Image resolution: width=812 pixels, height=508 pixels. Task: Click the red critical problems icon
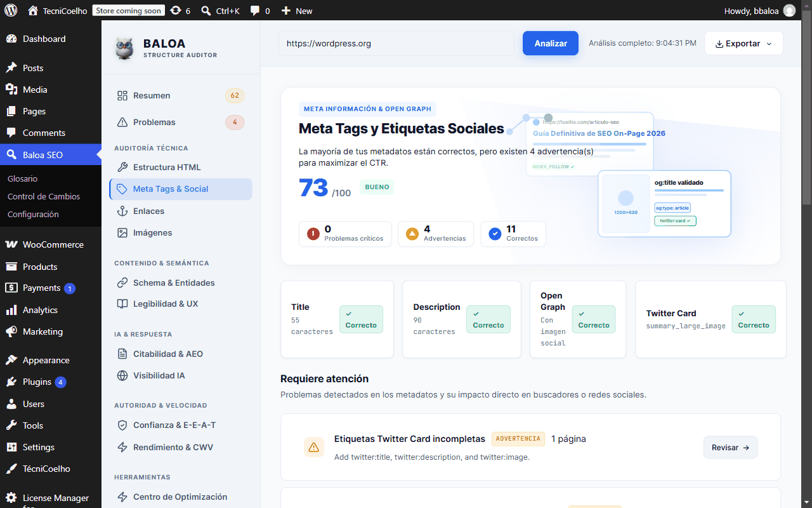(313, 234)
